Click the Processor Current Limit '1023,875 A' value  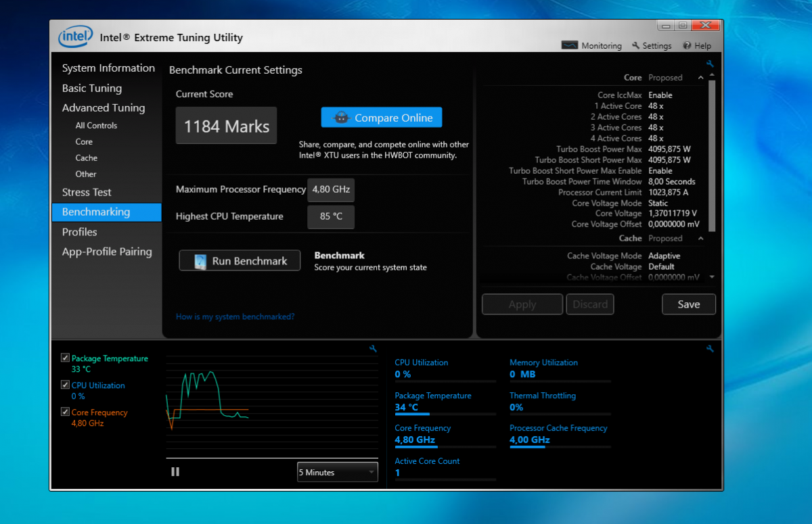pos(668,193)
